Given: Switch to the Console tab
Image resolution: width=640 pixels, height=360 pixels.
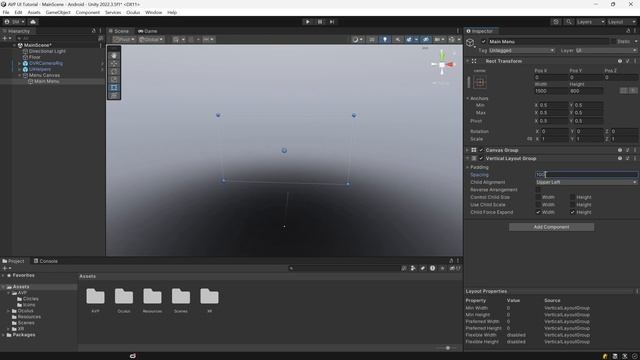Looking at the screenshot, I should 46,261.
